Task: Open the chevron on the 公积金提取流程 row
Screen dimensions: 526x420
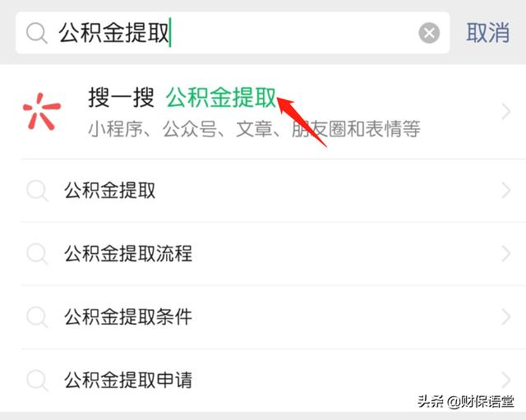Action: [x=506, y=254]
